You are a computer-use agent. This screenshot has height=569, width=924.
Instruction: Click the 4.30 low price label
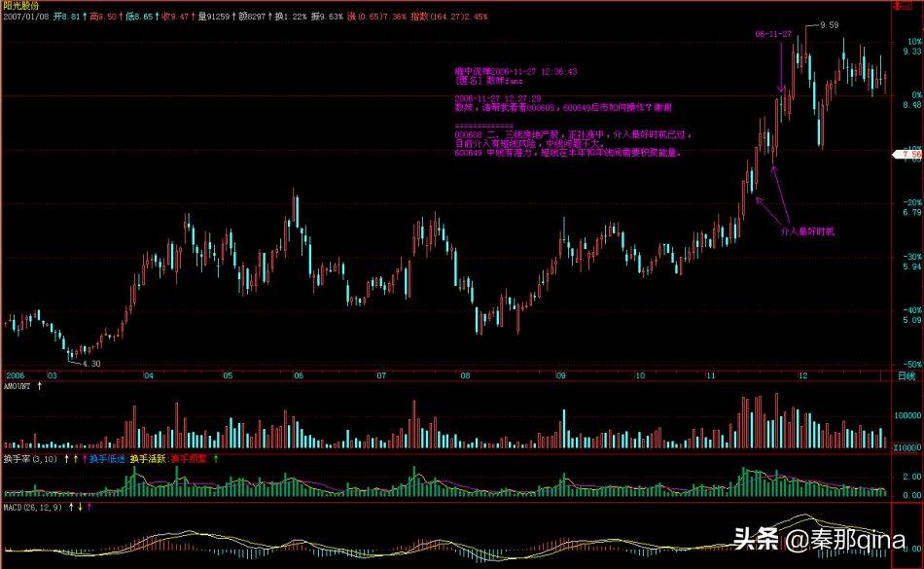pyautogui.click(x=90, y=363)
